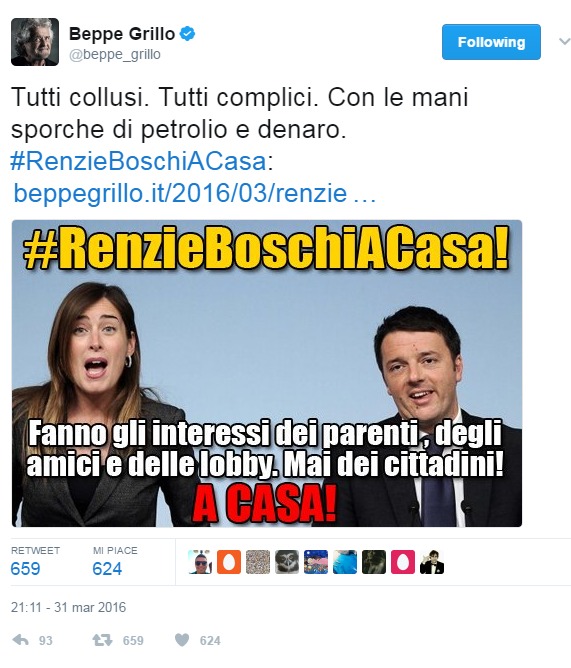Click the heart like icon
The image size is (571, 668).
(182, 640)
